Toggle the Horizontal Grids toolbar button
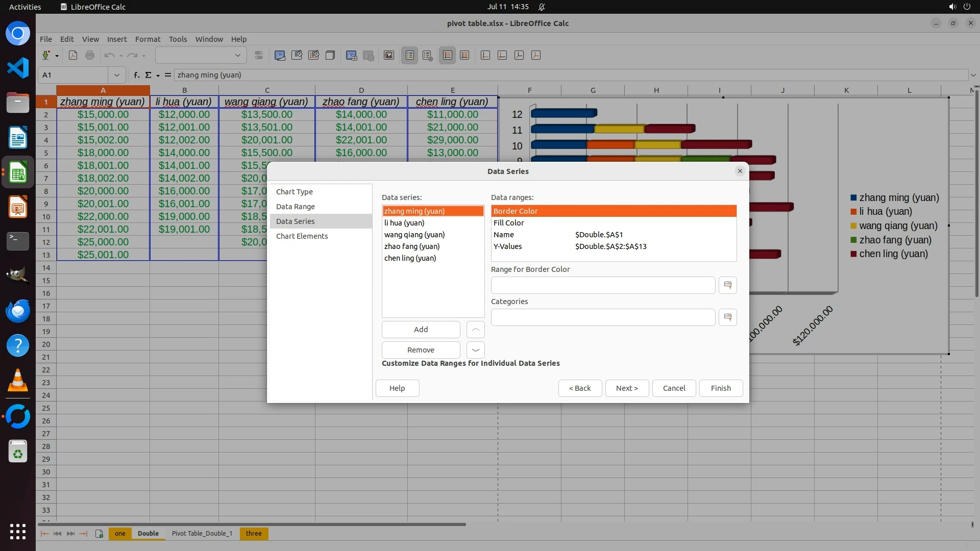Screen dimensions: 980x551 pyautogui.click(x=448, y=55)
